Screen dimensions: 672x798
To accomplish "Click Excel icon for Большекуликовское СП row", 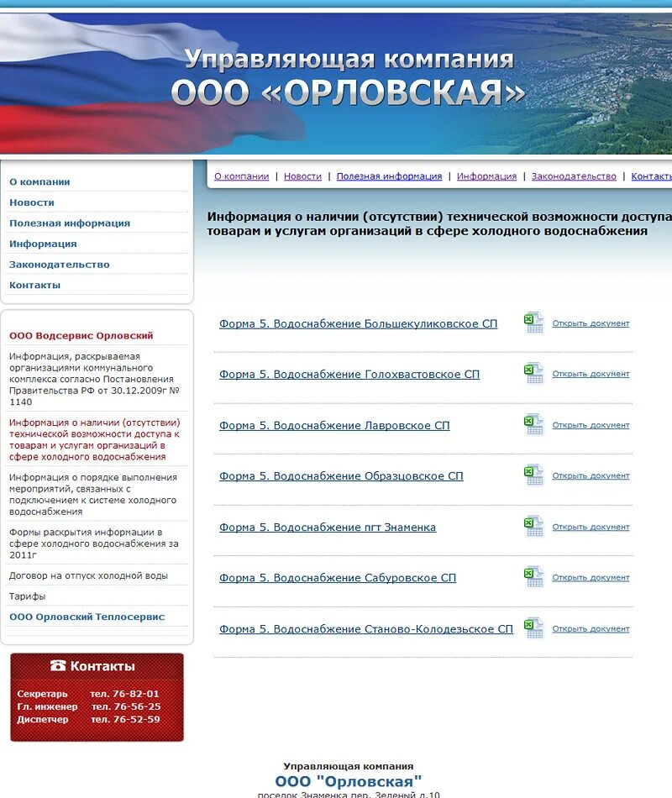I will tap(533, 323).
